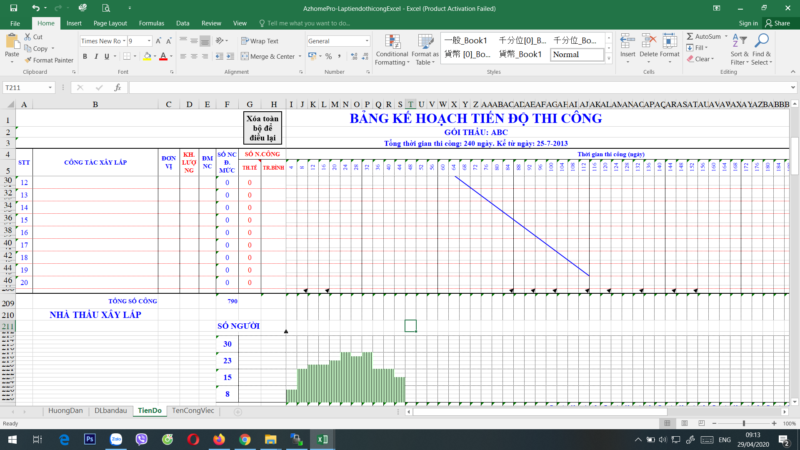This screenshot has height=450, width=800.
Task: Apply comma style
Action: point(339,56)
